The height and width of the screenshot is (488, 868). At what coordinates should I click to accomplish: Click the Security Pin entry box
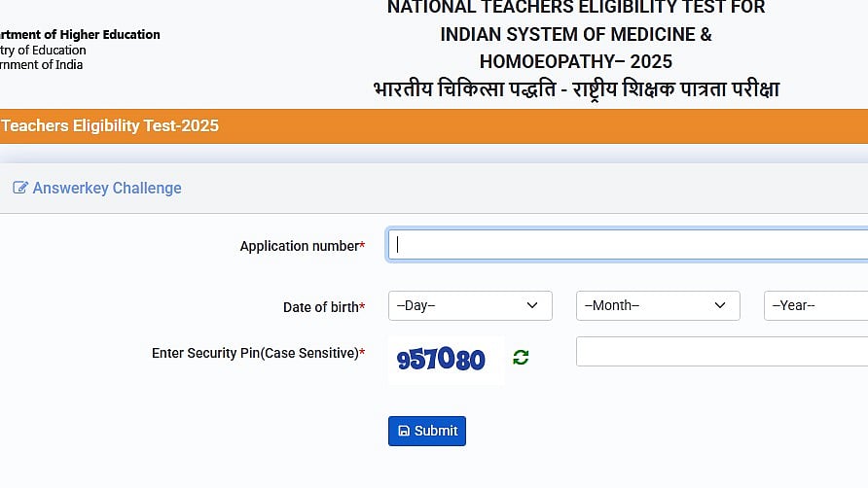click(x=721, y=351)
